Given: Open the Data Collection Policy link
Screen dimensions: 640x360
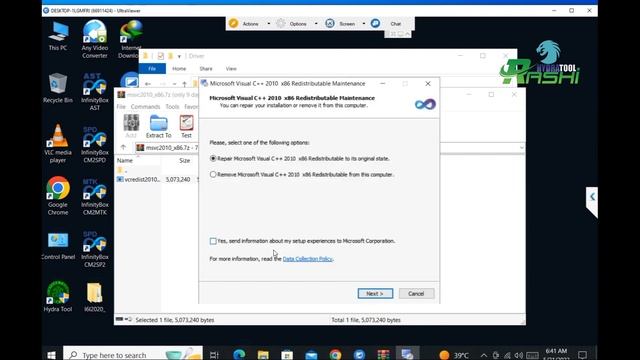Looking at the screenshot, I should pyautogui.click(x=307, y=259).
